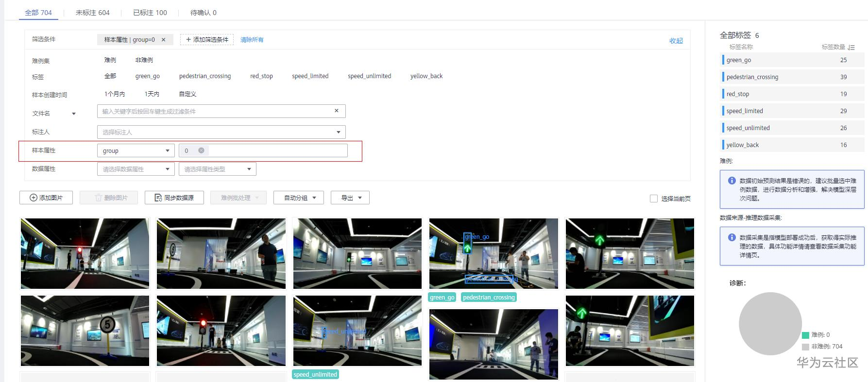This screenshot has height=382, width=868.
Task: Select the pedestrian_crossing row in 全部标签 list
Action: pos(793,77)
